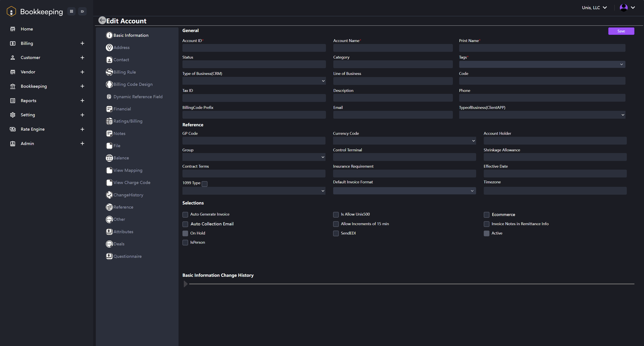This screenshot has width=644, height=346.
Task: Click the ChangeHistory section icon
Action: tap(110, 195)
